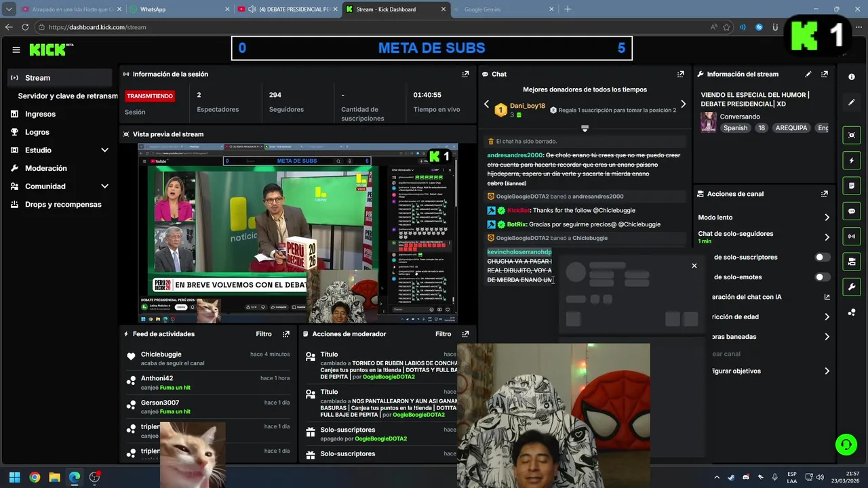Viewport: 868px width, 488px height.
Task: Expand the Comunidad sidebar section
Action: (x=104, y=186)
